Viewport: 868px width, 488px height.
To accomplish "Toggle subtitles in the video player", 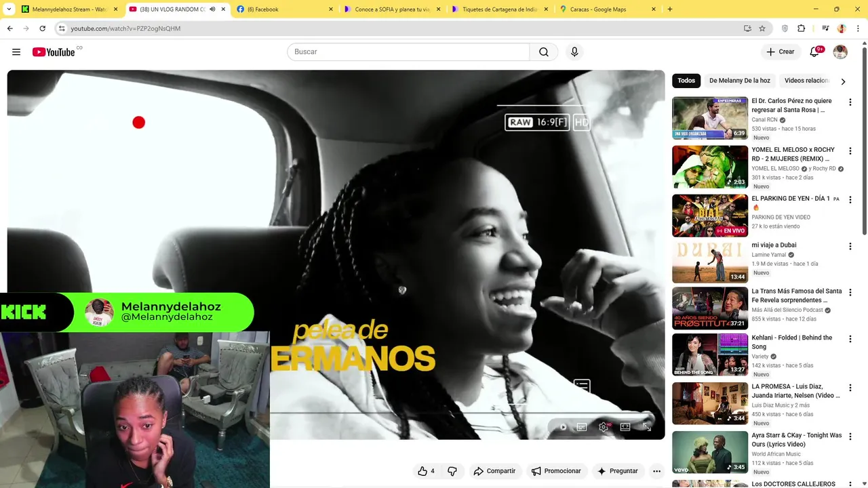I will coord(582,427).
